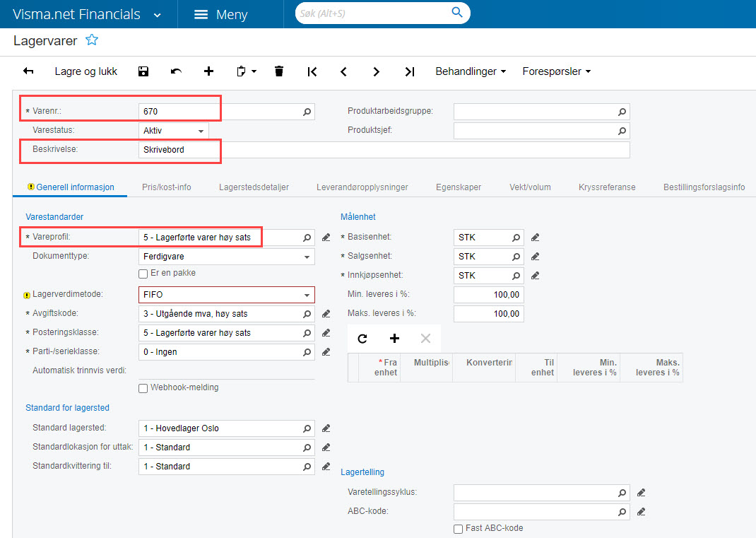
Task: Expand the Visma.net Financials app switcher
Action: (x=157, y=15)
